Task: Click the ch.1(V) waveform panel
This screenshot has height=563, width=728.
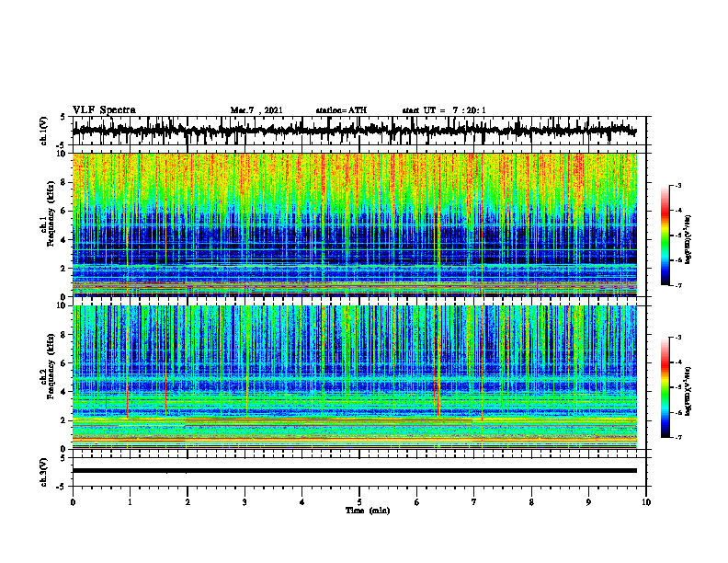Action: (358, 131)
